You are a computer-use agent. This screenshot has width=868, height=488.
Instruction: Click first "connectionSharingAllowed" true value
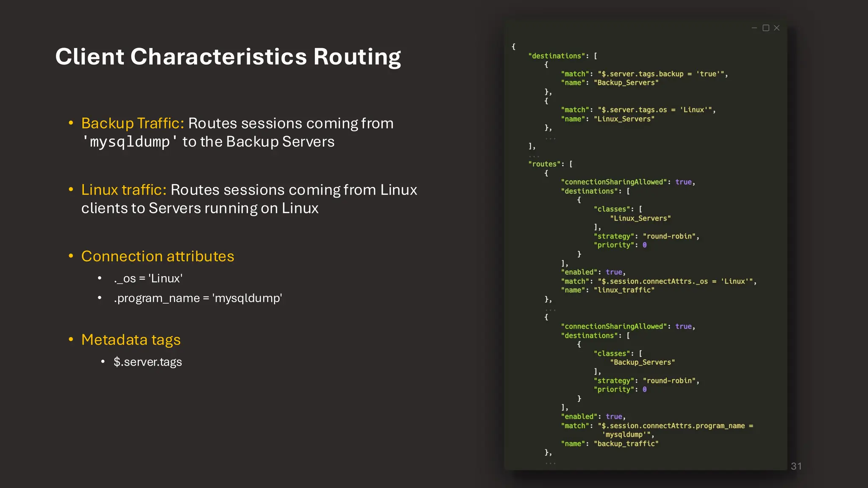[683, 182]
